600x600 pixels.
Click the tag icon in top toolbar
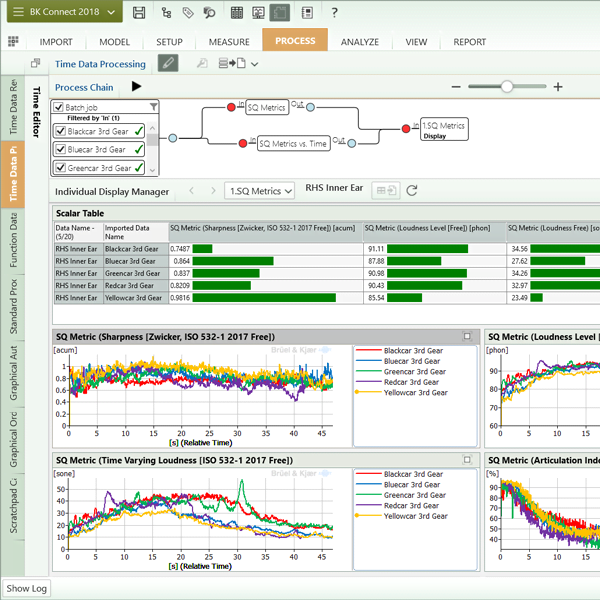[188, 13]
